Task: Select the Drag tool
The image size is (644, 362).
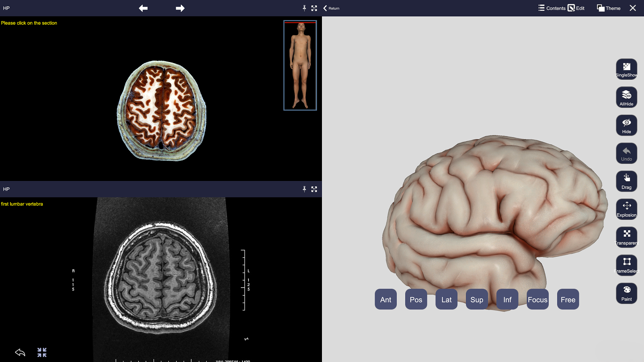Action: click(x=627, y=181)
